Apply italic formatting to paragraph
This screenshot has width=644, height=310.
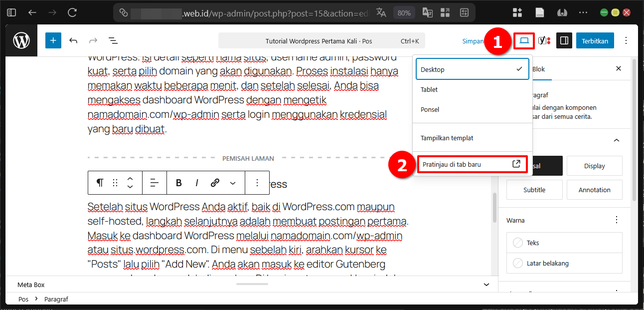[x=196, y=183]
